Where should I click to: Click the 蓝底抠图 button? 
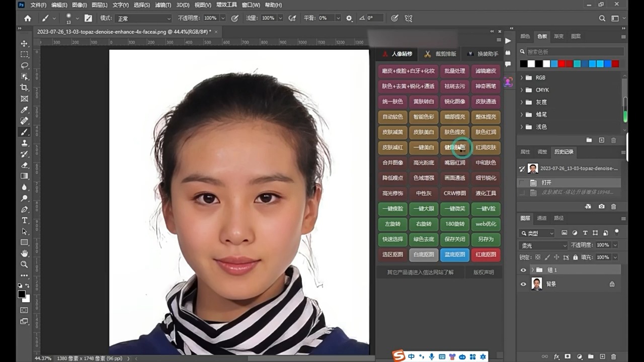coord(454,254)
